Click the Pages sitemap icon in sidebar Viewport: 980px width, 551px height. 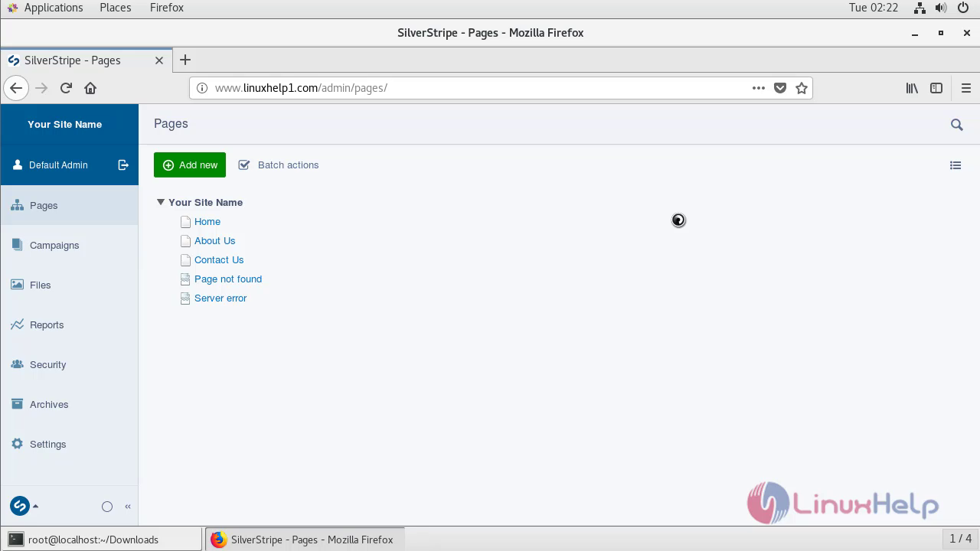17,205
